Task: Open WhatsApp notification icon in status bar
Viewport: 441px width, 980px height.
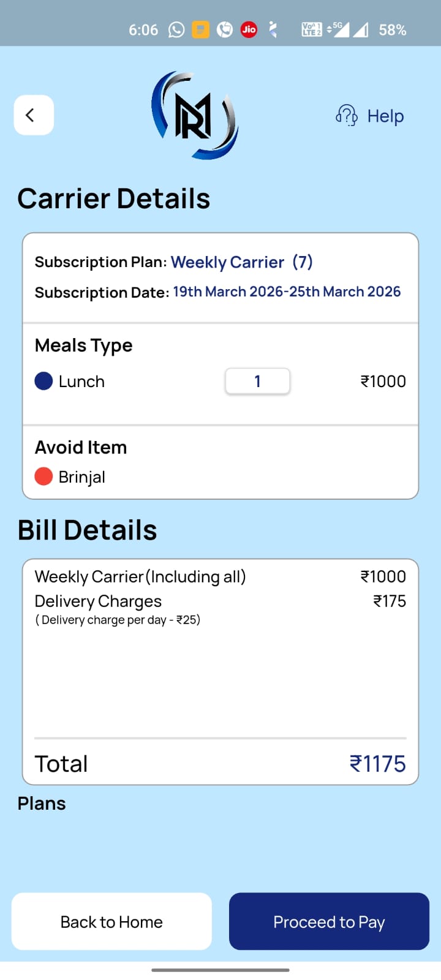Action: (x=176, y=29)
